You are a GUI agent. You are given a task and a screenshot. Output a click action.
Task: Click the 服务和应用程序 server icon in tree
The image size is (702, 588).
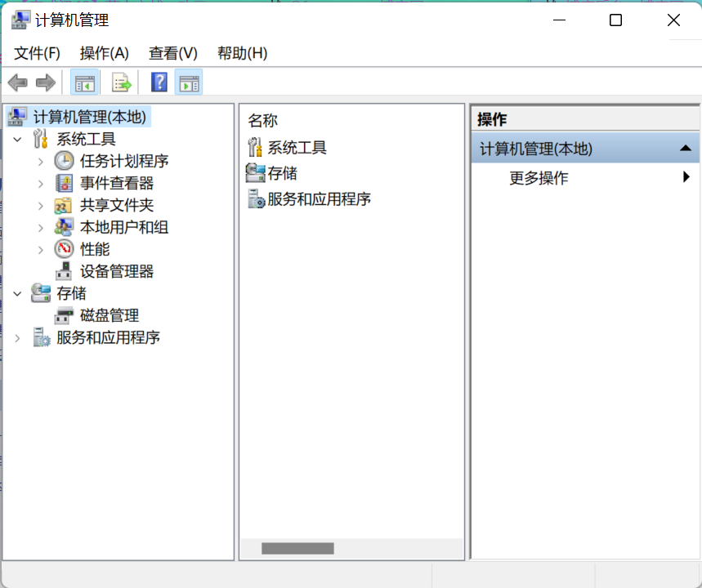pos(42,337)
